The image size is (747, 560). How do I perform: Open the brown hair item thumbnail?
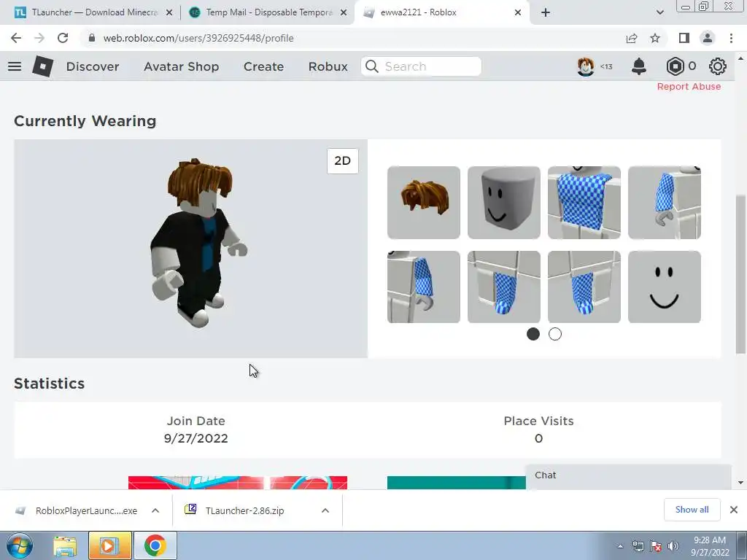tap(424, 203)
